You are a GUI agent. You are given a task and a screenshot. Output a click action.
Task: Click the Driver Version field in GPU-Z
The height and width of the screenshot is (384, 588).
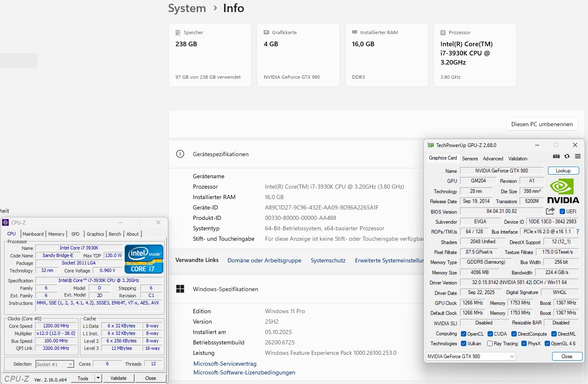[519, 282]
